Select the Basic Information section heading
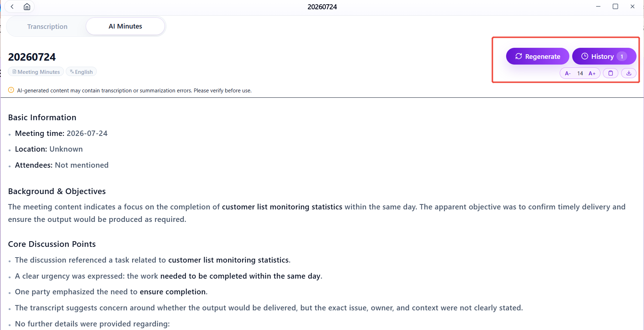Viewport: 644px width, 330px height. tap(42, 117)
